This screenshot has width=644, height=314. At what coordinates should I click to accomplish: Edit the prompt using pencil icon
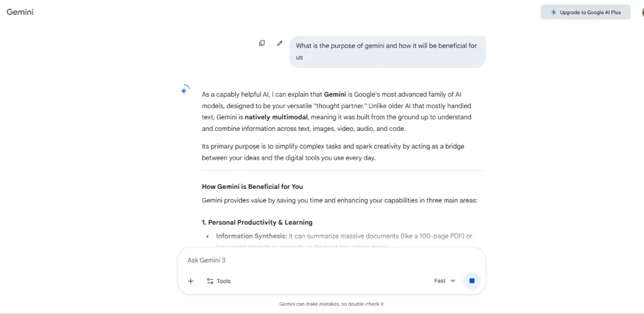tap(280, 43)
